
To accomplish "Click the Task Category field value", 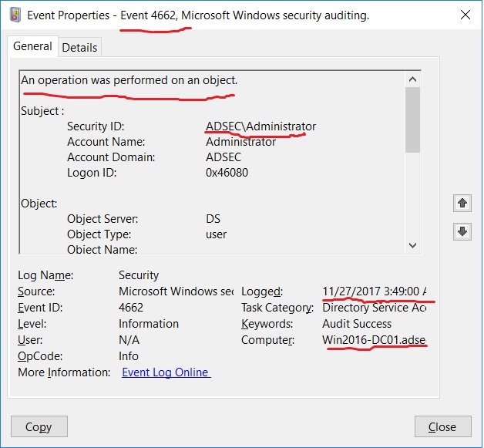I will click(x=374, y=308).
